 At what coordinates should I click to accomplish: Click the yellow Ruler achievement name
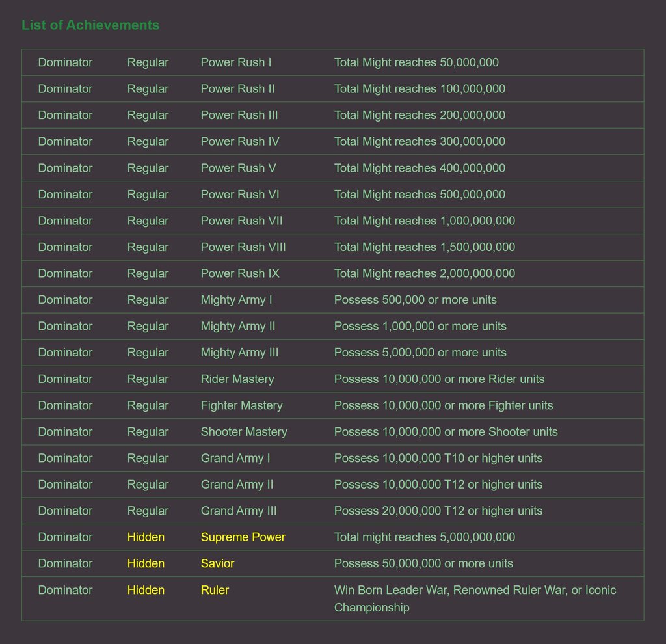[215, 591]
